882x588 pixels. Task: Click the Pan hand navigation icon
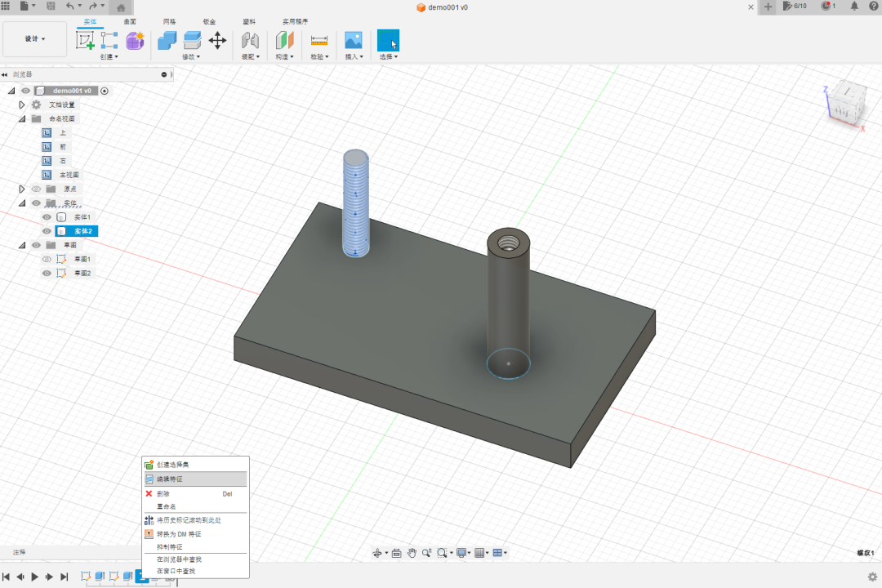coord(412,553)
